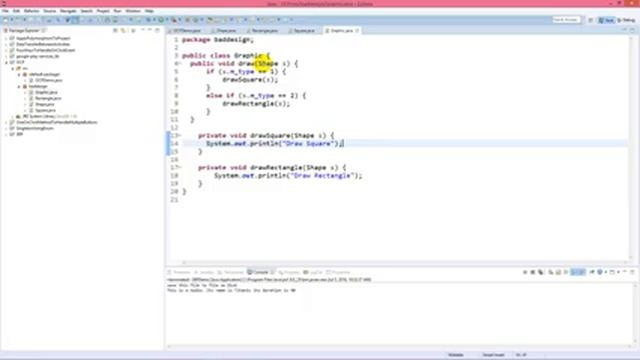This screenshot has width=640, height=360.
Task: Open the Display Selected Console dropdown
Action: click(x=606, y=272)
